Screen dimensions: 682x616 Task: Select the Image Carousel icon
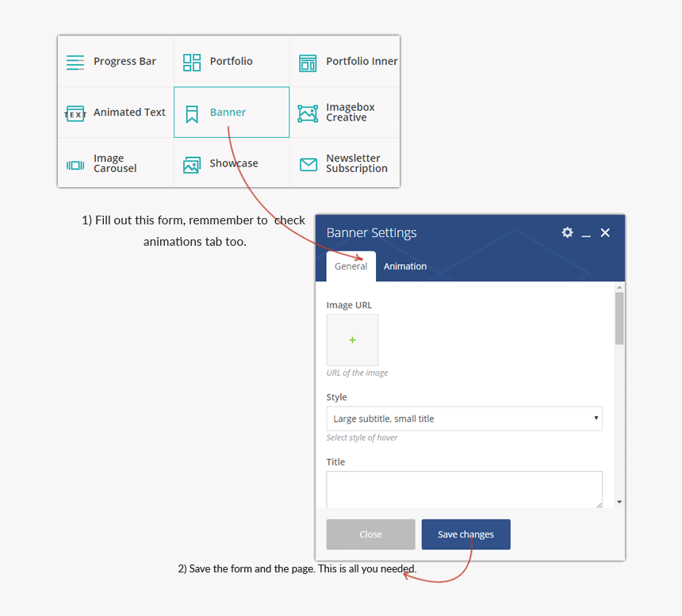pyautogui.click(x=75, y=165)
